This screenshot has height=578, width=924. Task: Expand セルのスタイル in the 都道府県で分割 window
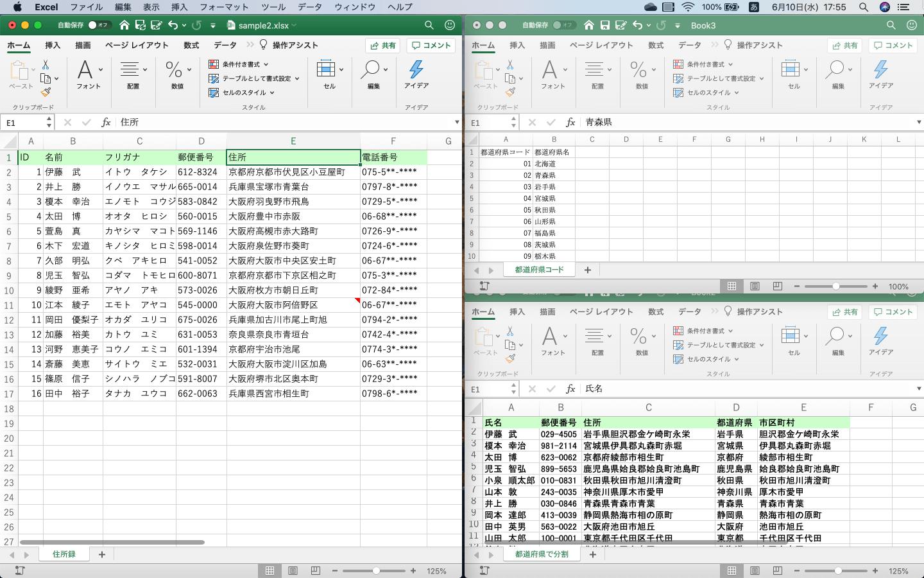coord(737,359)
